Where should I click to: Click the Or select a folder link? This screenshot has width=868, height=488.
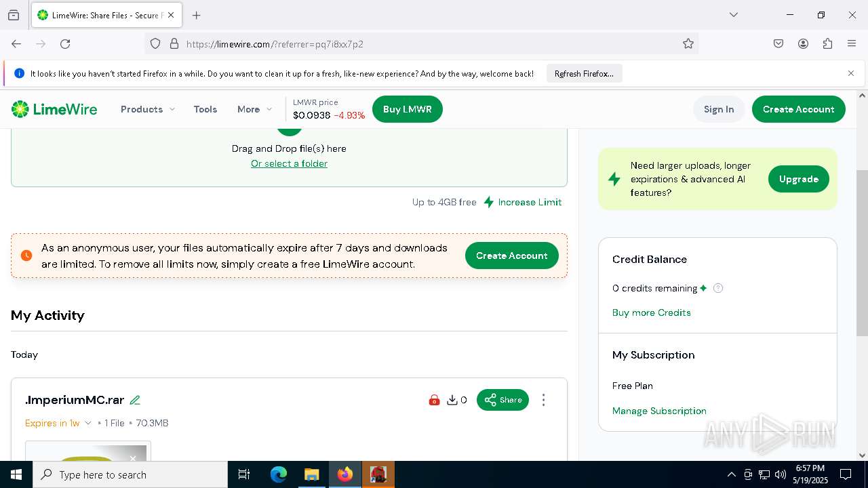pyautogui.click(x=289, y=163)
